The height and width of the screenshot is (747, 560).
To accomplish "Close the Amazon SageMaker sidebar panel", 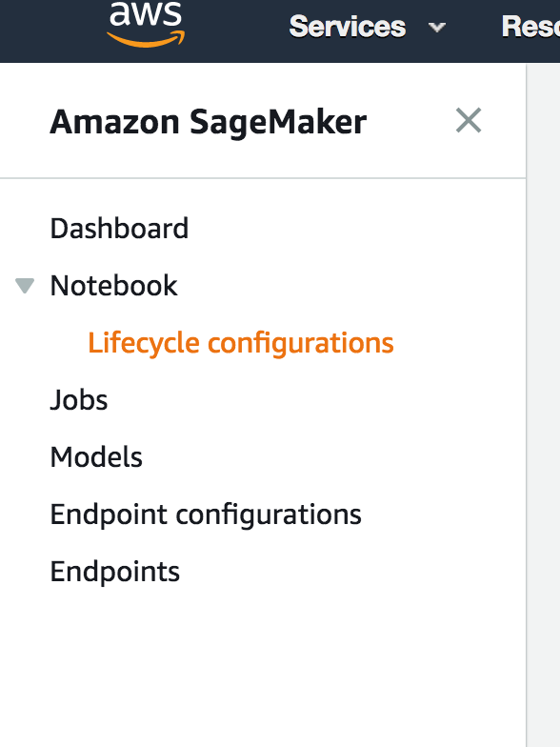I will coord(469,120).
